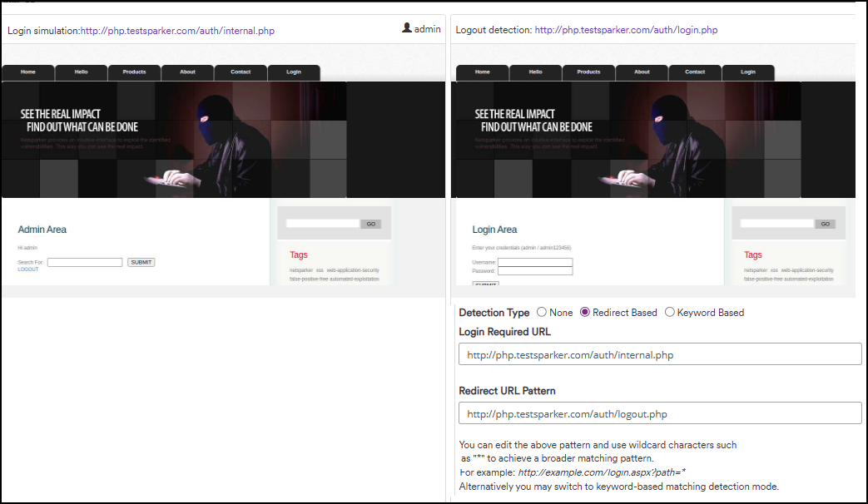Image resolution: width=868 pixels, height=504 pixels.
Task: Click Tags heading in logout detection preview
Action: (x=753, y=255)
